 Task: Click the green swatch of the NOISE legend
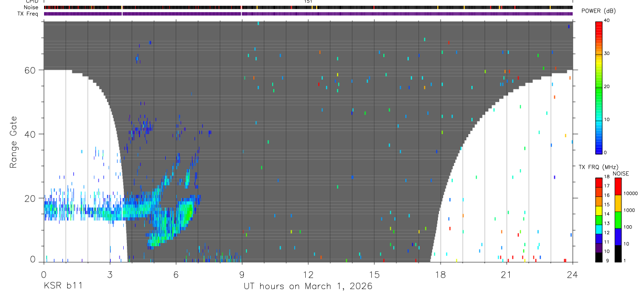click(x=618, y=220)
